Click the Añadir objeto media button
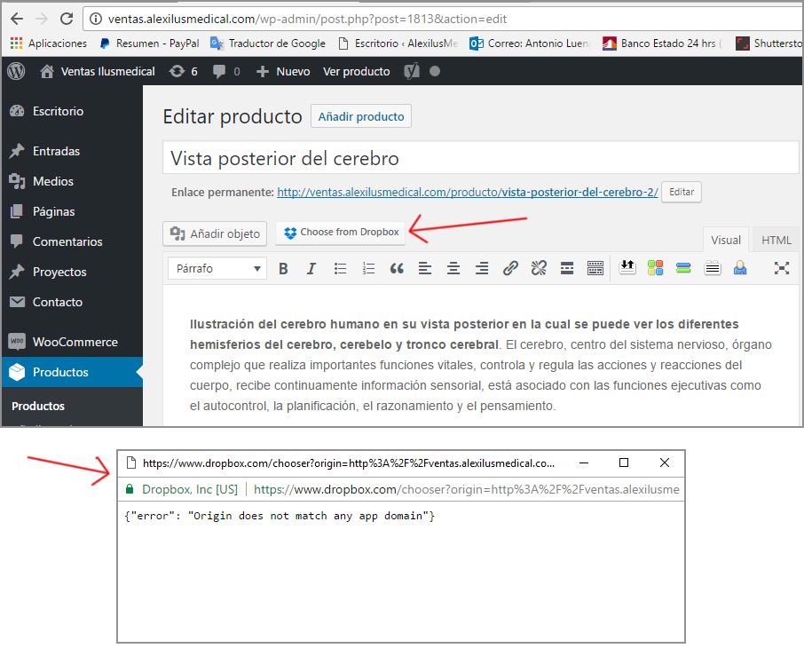The image size is (804, 672). (215, 234)
